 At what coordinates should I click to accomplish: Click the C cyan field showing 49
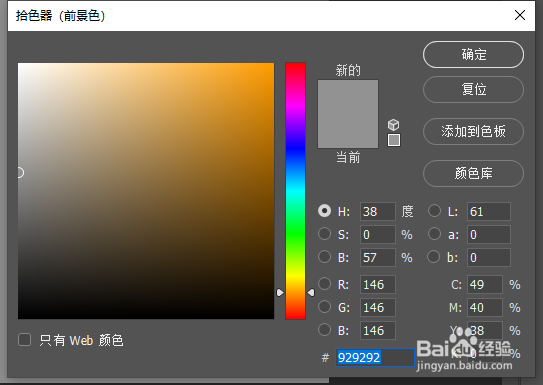[x=485, y=285]
